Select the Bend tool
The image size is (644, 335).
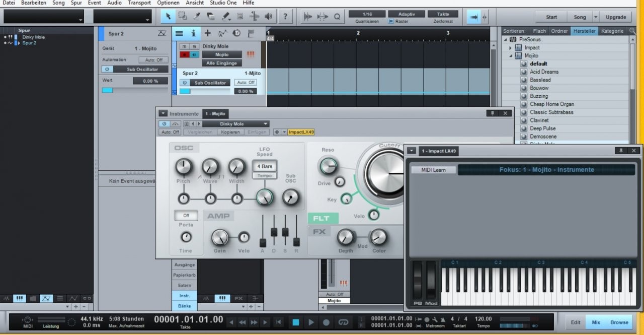tap(254, 17)
